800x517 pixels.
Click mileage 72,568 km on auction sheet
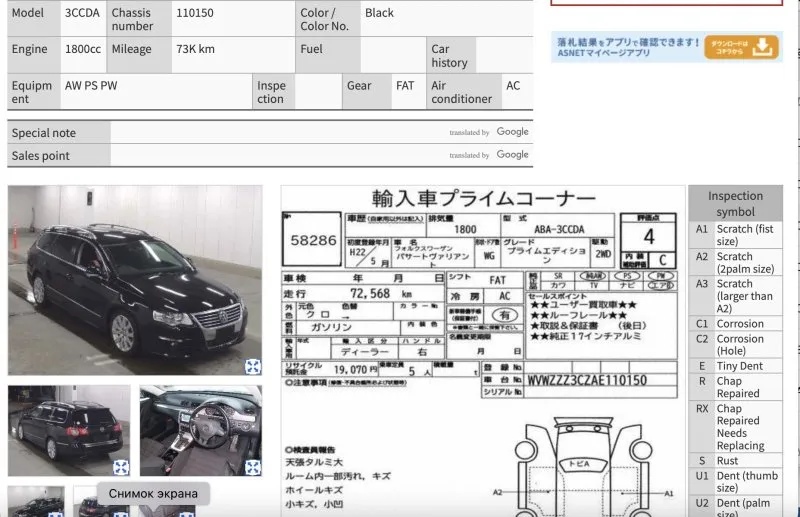pos(381,293)
